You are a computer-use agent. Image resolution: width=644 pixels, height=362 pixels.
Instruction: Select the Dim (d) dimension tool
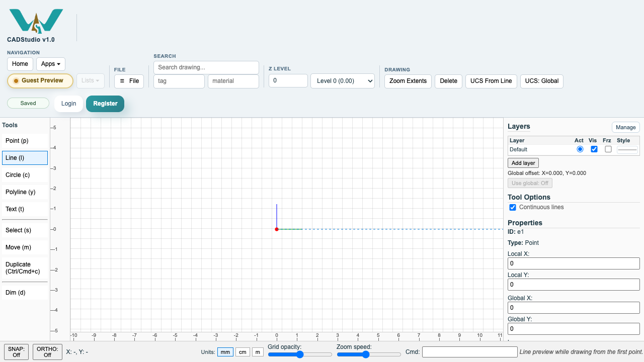(25, 293)
